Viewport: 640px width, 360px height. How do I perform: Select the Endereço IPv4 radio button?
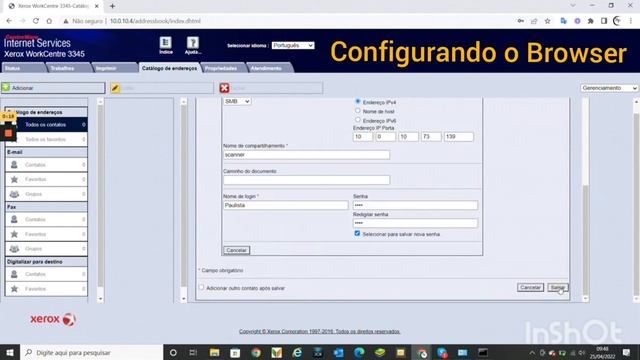358,101
